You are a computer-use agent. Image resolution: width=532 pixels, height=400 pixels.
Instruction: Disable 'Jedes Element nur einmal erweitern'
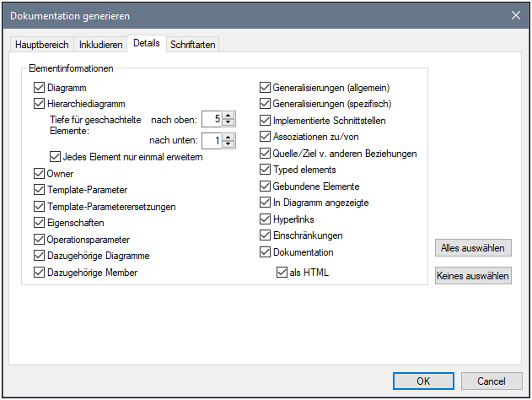pos(56,156)
